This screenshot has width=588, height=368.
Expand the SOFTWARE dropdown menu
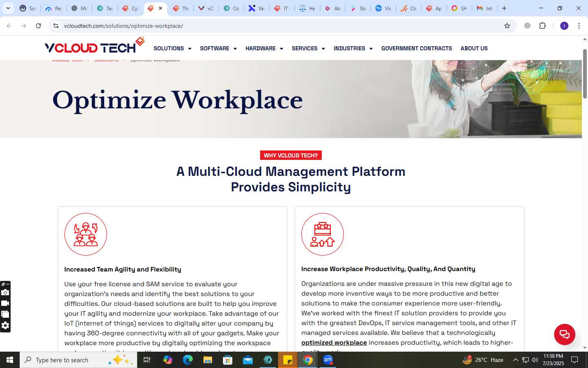tap(218, 48)
